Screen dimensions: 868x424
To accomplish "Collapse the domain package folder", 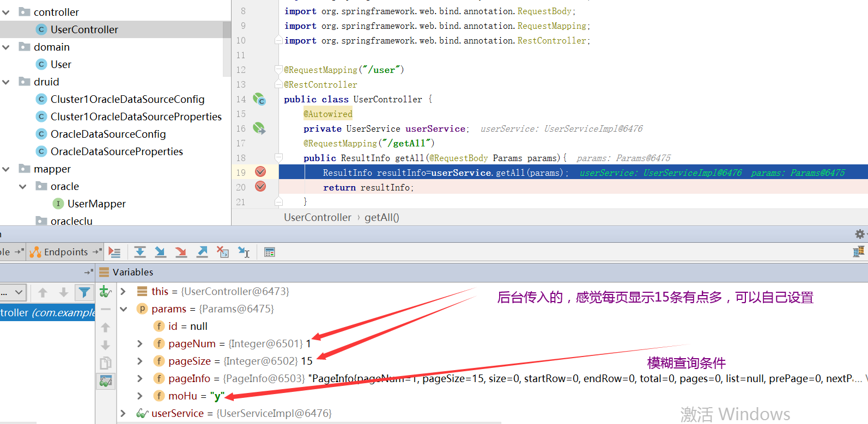I will [6, 47].
